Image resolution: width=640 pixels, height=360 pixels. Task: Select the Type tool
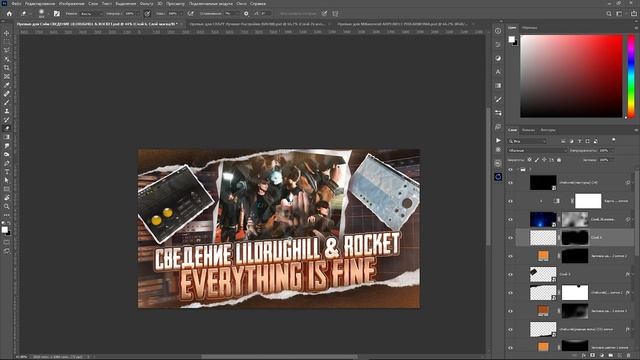[x=7, y=172]
